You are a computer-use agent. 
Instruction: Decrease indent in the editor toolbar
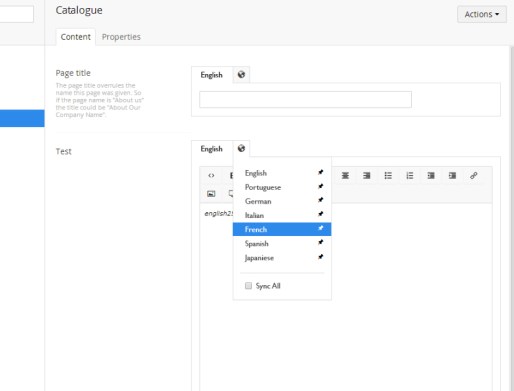[431, 175]
